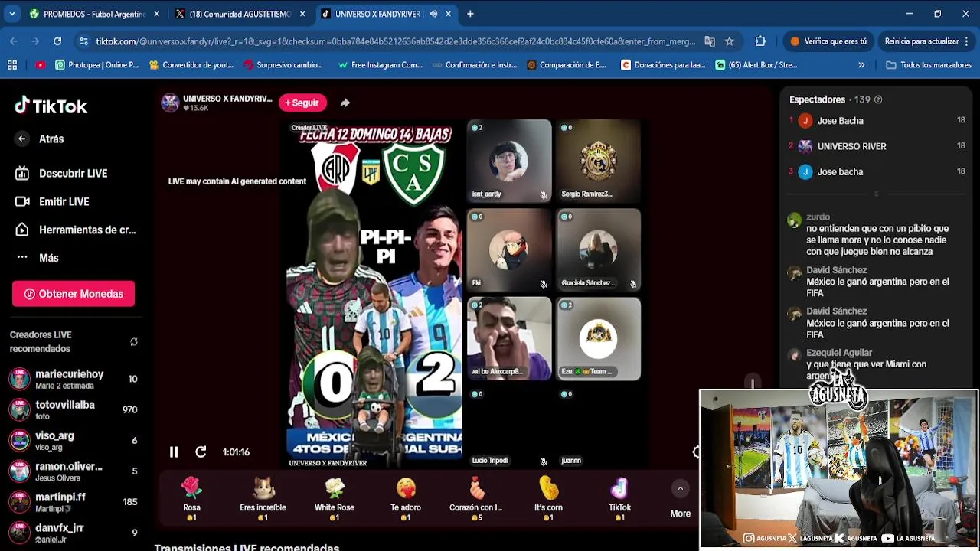Send the Corazón con los dedos gift

tap(476, 498)
